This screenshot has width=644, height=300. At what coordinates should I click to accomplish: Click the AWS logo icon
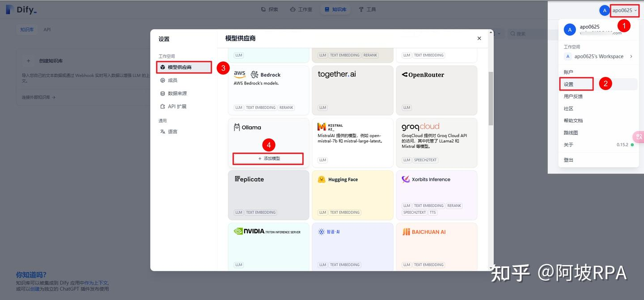point(240,74)
